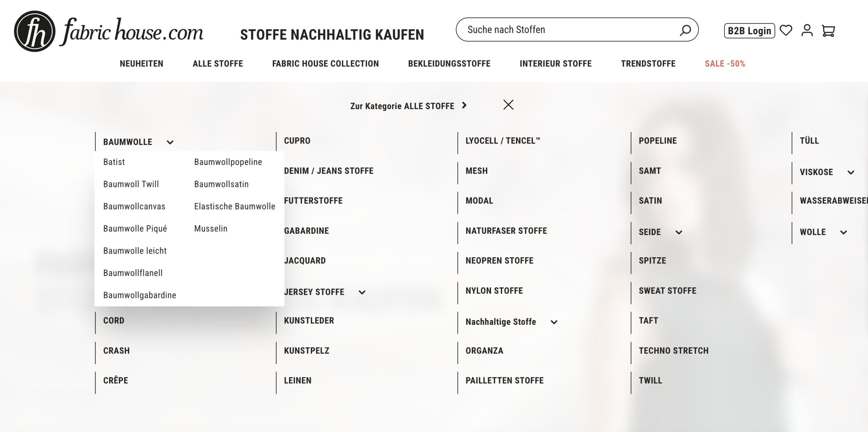868x432 pixels.
Task: Expand the VISKOSE chevron
Action: click(851, 172)
